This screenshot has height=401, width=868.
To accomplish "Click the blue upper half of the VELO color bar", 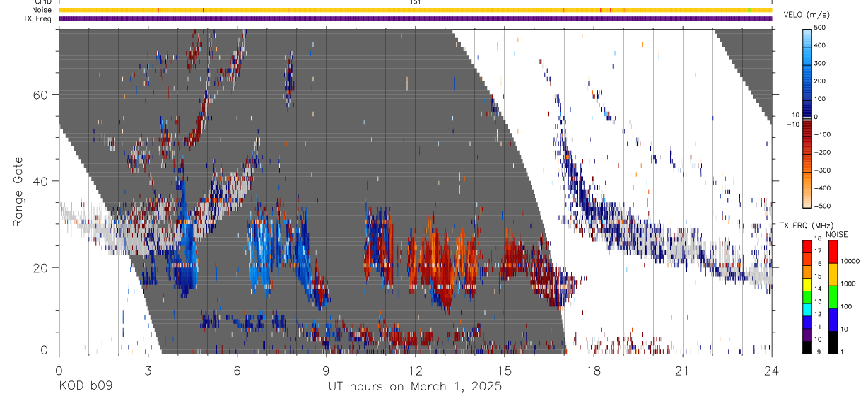I will tap(807, 73).
